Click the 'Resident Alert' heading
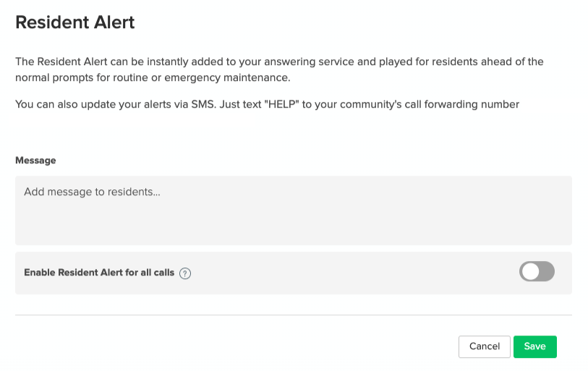This screenshot has width=588, height=371. click(75, 22)
